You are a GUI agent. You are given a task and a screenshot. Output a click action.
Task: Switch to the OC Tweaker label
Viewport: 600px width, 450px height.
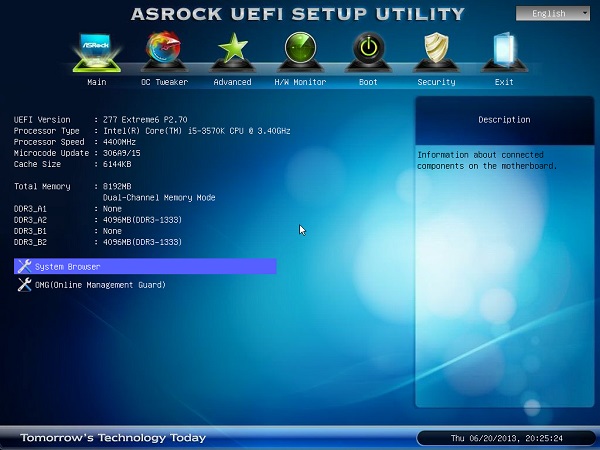pyautogui.click(x=165, y=82)
